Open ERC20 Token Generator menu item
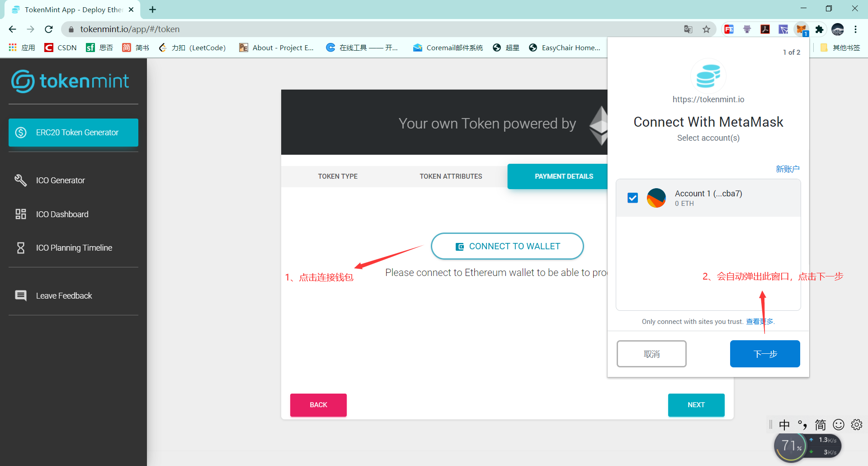This screenshot has height=466, width=868. pyautogui.click(x=73, y=133)
